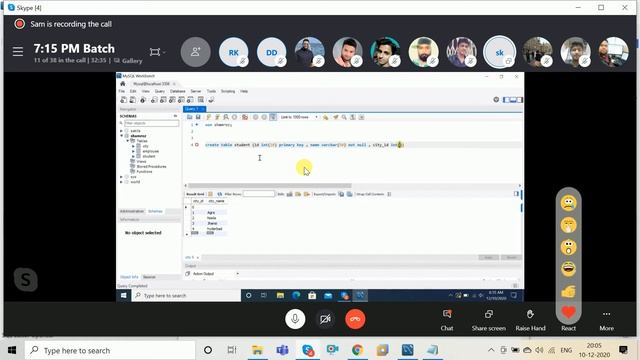
Task: Toggle Raise Hand
Action: click(x=530, y=320)
